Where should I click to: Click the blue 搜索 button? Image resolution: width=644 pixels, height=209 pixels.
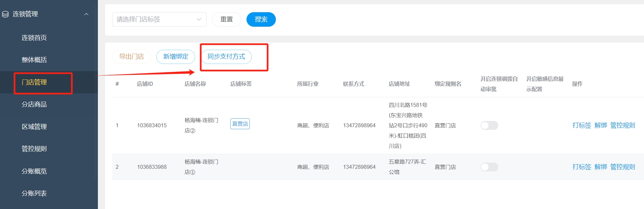click(x=261, y=19)
